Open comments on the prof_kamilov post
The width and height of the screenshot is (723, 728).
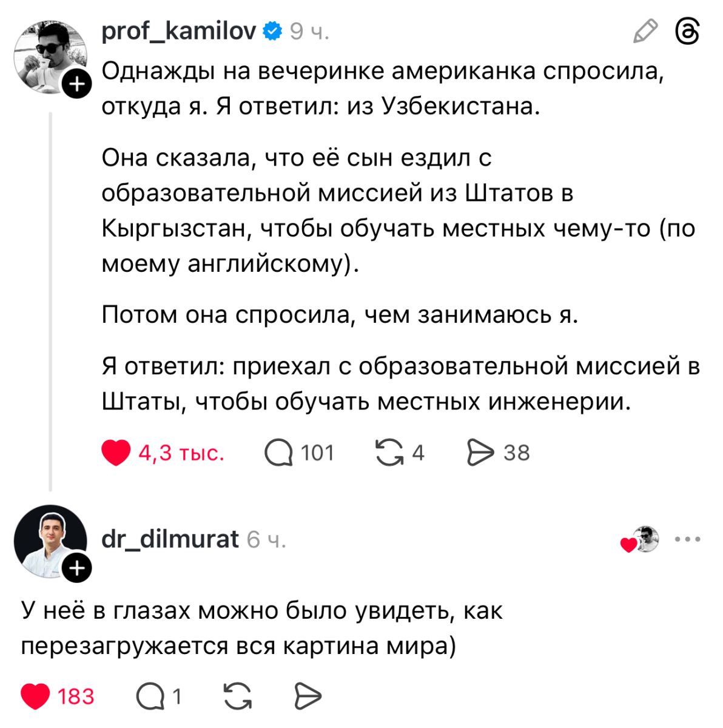[x=278, y=453]
